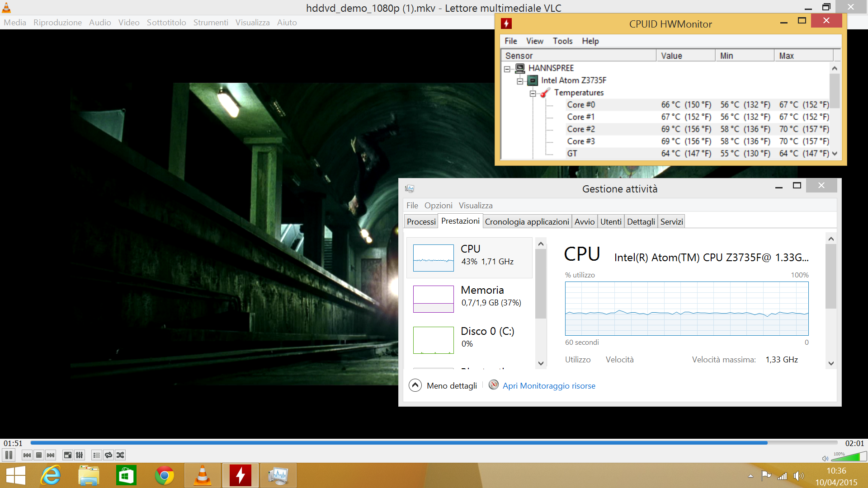Viewport: 868px width, 488px height.
Task: Mute audio via VLC speaker icon
Action: 825,458
